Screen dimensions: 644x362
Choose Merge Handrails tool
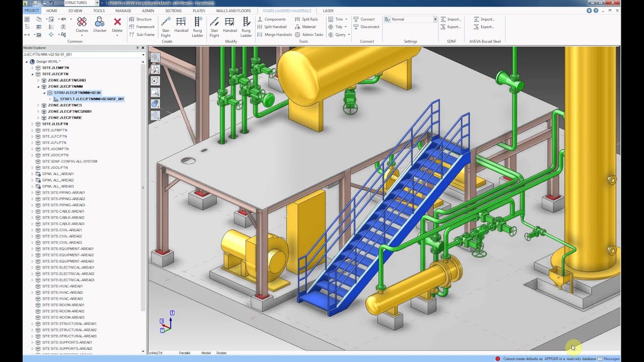coord(274,35)
